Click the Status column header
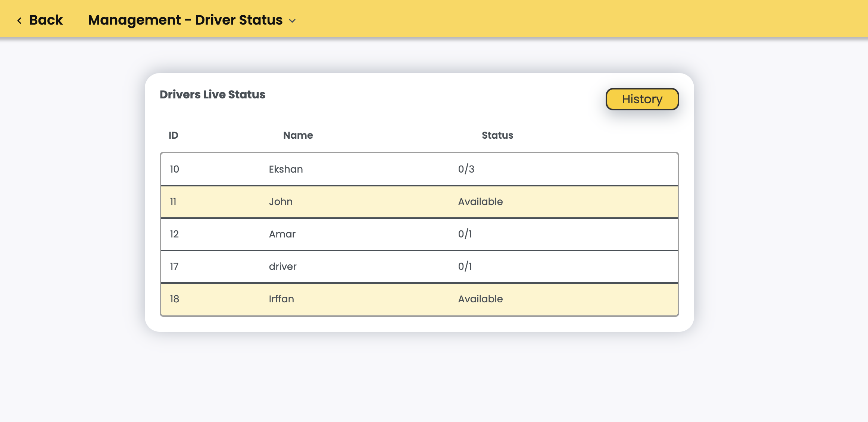The height and width of the screenshot is (422, 868). pyautogui.click(x=497, y=135)
